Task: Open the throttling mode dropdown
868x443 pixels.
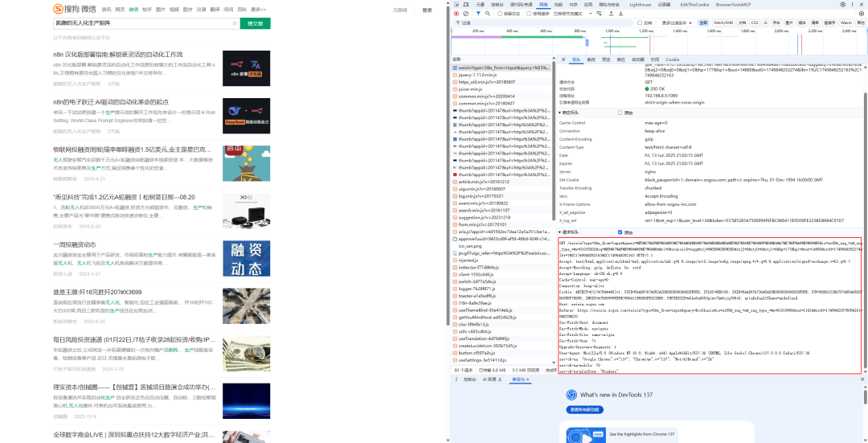Action: pos(571,14)
